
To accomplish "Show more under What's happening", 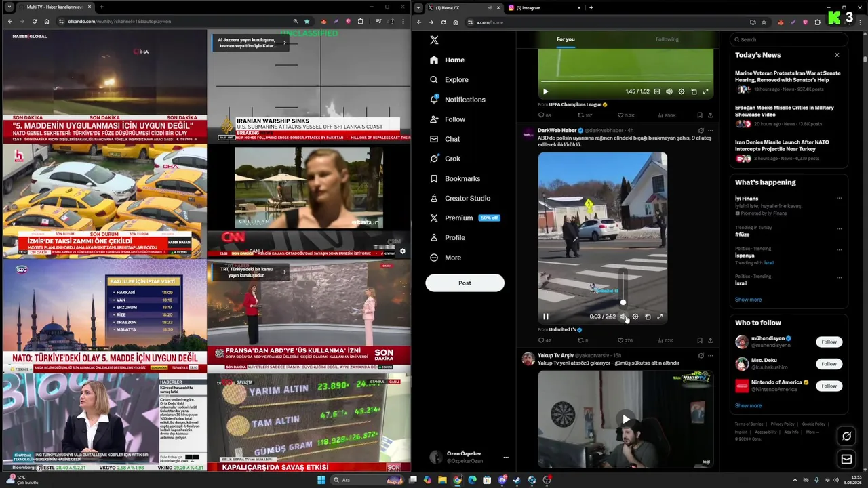I will (x=748, y=300).
